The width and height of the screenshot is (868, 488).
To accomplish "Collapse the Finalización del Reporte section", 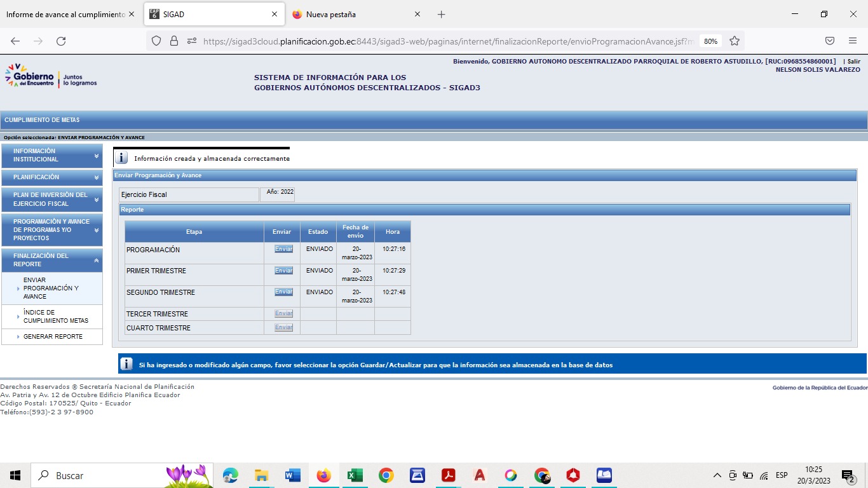I will tap(51, 260).
